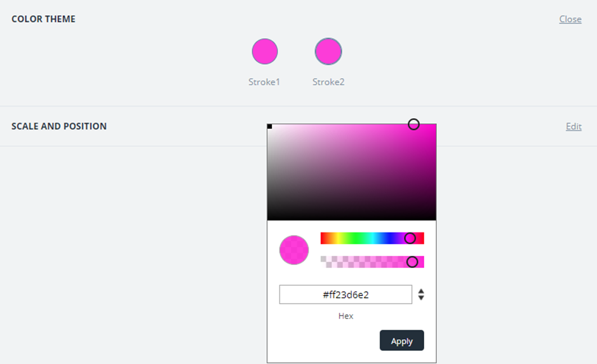Image resolution: width=597 pixels, height=364 pixels.
Task: Click the up arrow beside hex field
Action: (x=421, y=291)
